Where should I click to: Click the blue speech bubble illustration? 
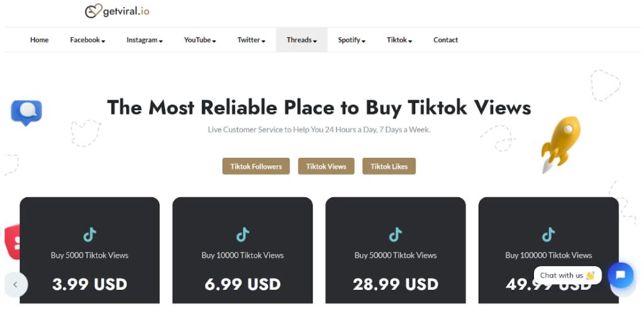[26, 113]
